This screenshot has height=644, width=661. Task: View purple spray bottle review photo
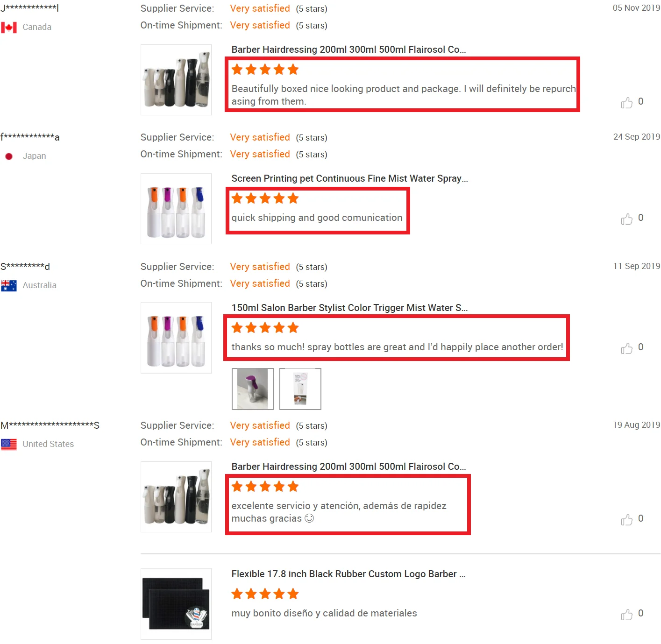253,389
